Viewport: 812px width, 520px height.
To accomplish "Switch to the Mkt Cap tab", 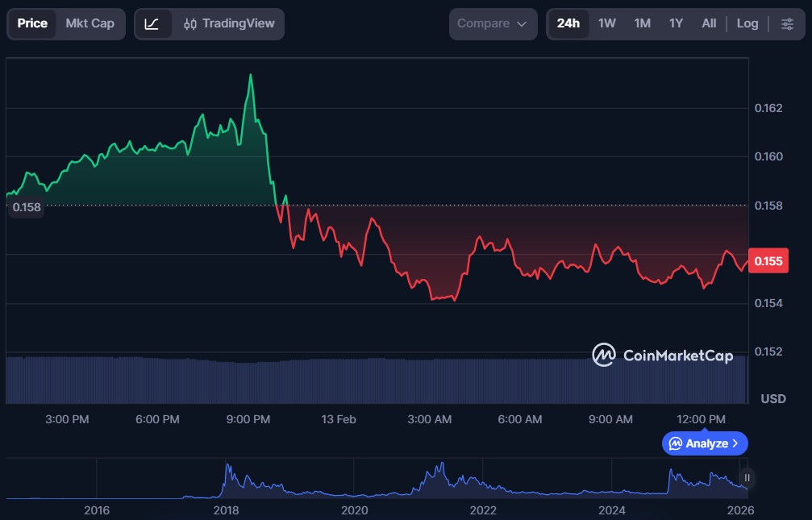I will (x=90, y=23).
